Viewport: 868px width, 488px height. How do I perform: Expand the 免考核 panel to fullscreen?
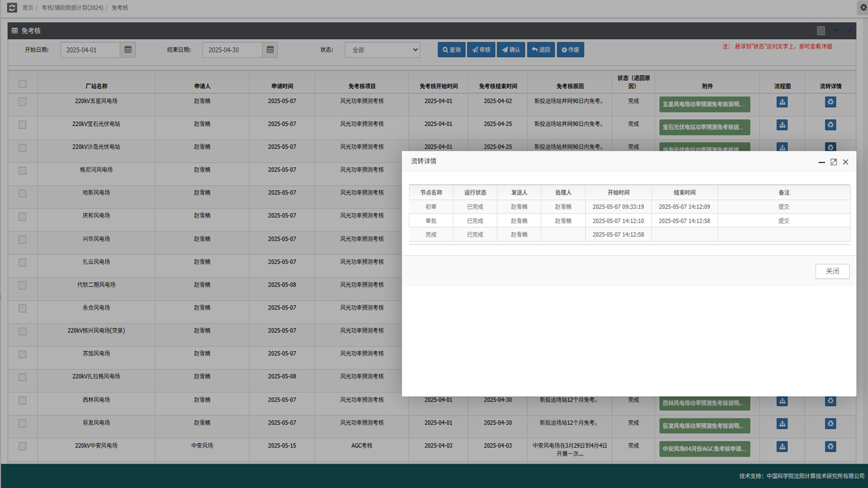[x=849, y=30]
